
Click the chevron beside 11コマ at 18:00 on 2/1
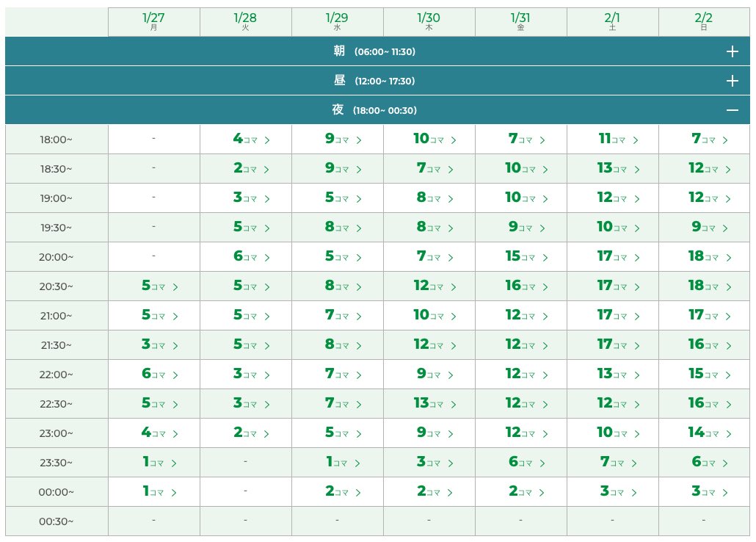point(636,140)
